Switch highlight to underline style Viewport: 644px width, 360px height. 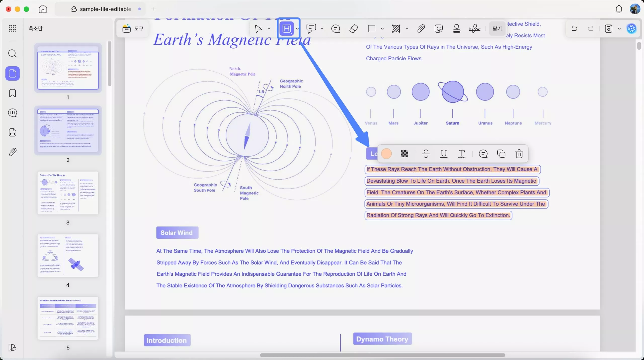444,154
